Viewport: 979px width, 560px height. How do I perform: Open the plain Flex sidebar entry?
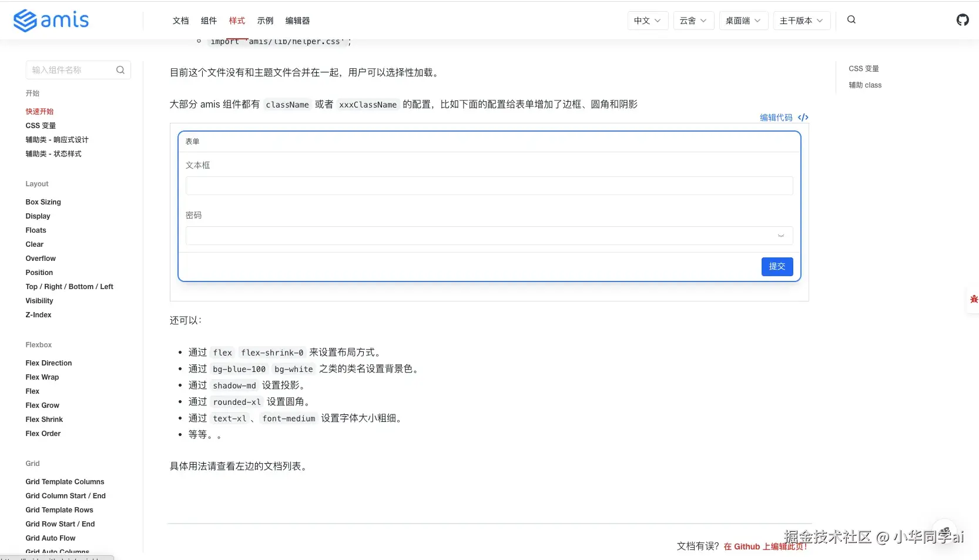pyautogui.click(x=32, y=391)
